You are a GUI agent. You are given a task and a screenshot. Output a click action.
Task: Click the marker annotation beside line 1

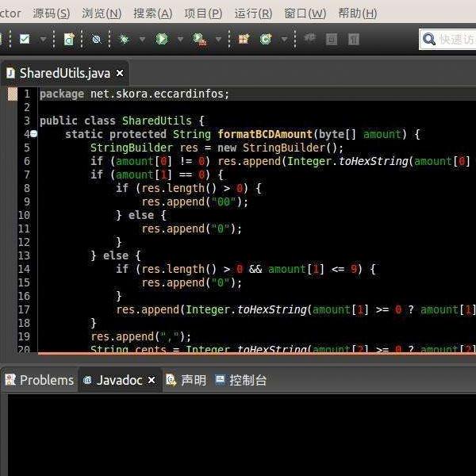coord(13,94)
